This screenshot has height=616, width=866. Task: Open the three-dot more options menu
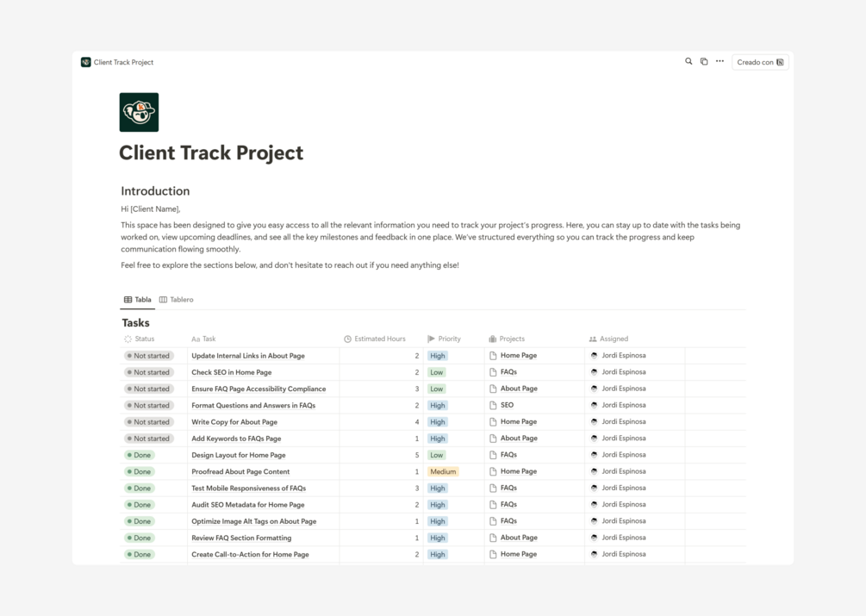pos(720,62)
